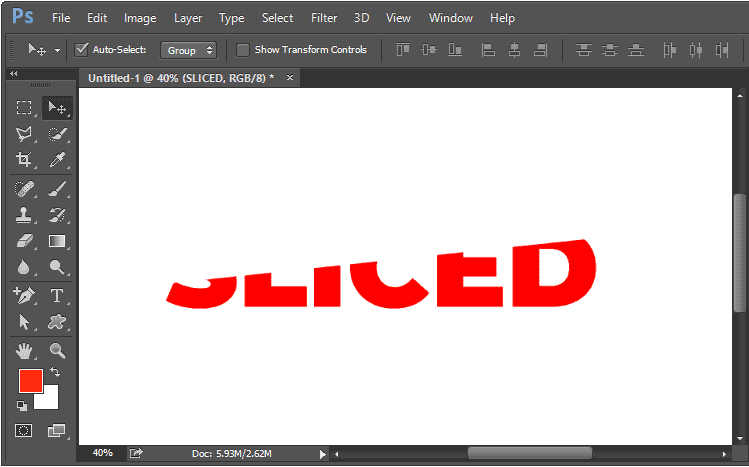
Task: Open the Image menu
Action: pos(140,18)
